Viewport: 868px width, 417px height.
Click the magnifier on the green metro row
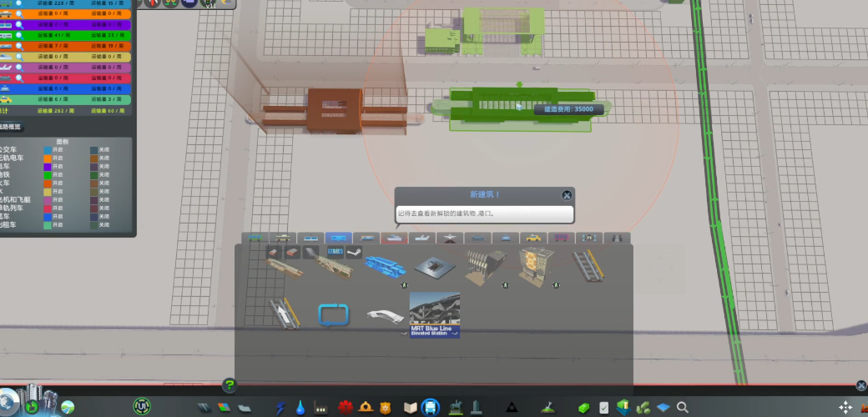19,35
